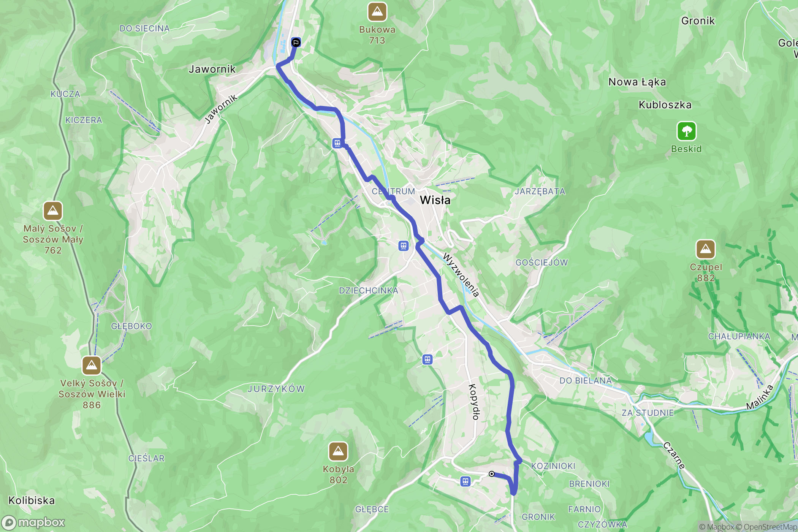Click the train station icon near Głębce
The width and height of the screenshot is (798, 532).
click(x=465, y=481)
